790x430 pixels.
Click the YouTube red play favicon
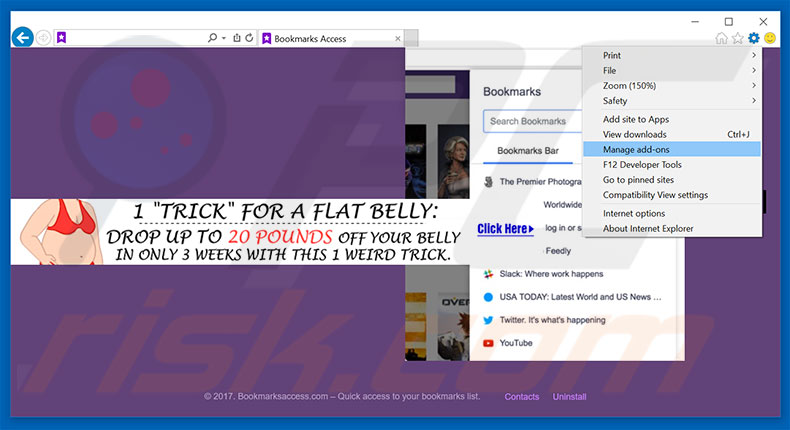click(488, 343)
